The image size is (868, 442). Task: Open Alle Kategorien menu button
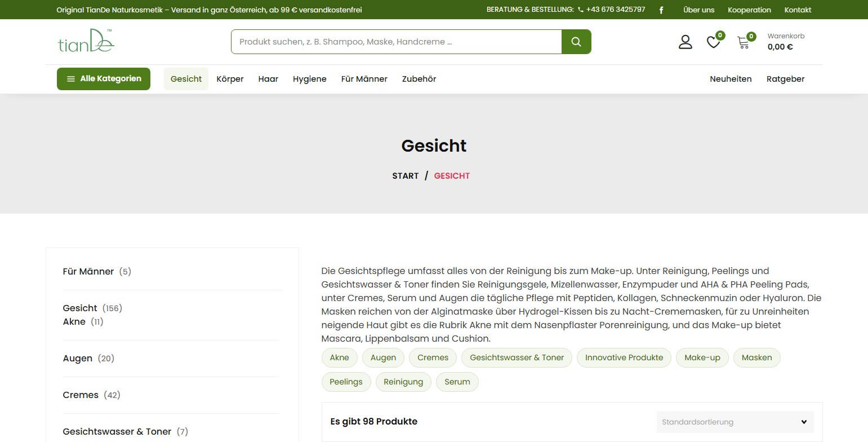pos(104,79)
